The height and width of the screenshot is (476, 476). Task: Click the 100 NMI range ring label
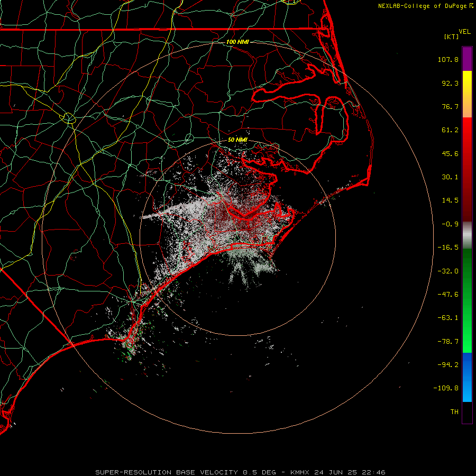click(x=237, y=42)
